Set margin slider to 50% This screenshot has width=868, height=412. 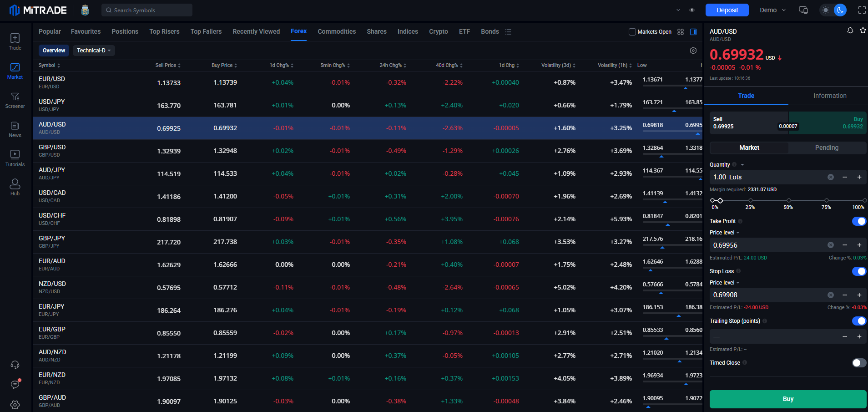[788, 200]
